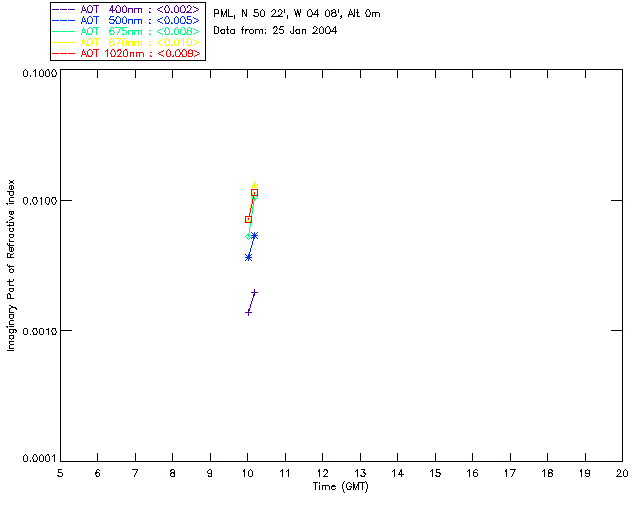
Task: Click the x-axis label 5
Action: point(60,473)
